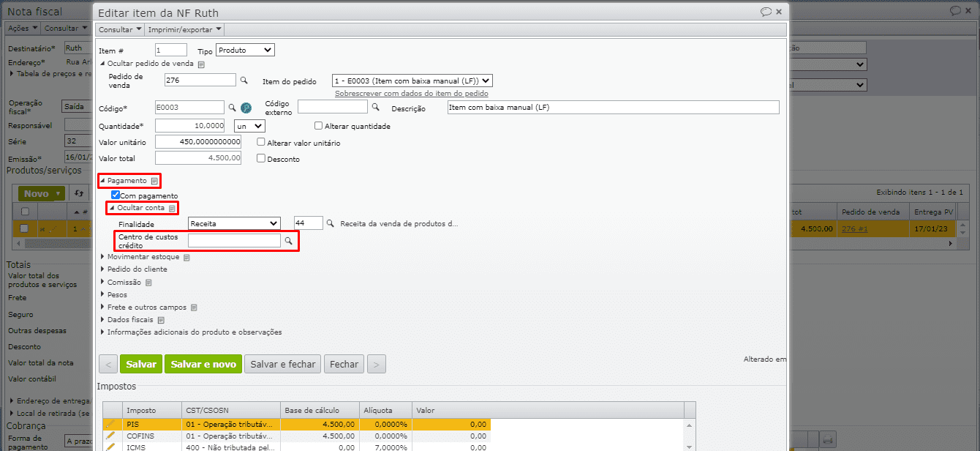980x451 pixels.
Task: Enable Alterar quantidade checkbox
Action: (318, 126)
